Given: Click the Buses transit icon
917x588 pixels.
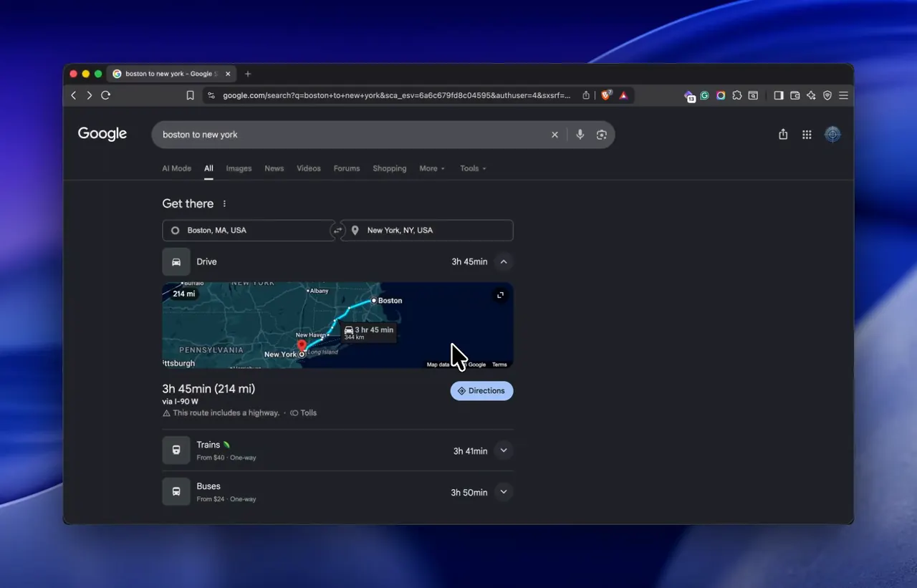Looking at the screenshot, I should pyautogui.click(x=176, y=492).
